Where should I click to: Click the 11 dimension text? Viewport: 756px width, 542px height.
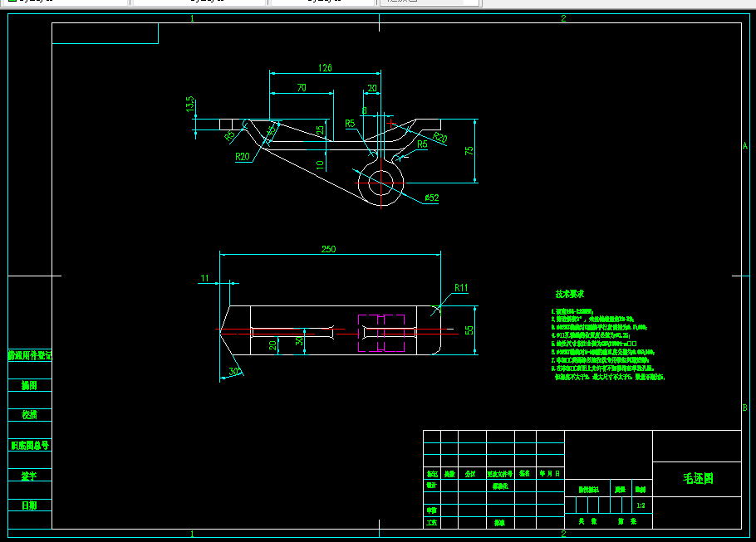[x=205, y=278]
